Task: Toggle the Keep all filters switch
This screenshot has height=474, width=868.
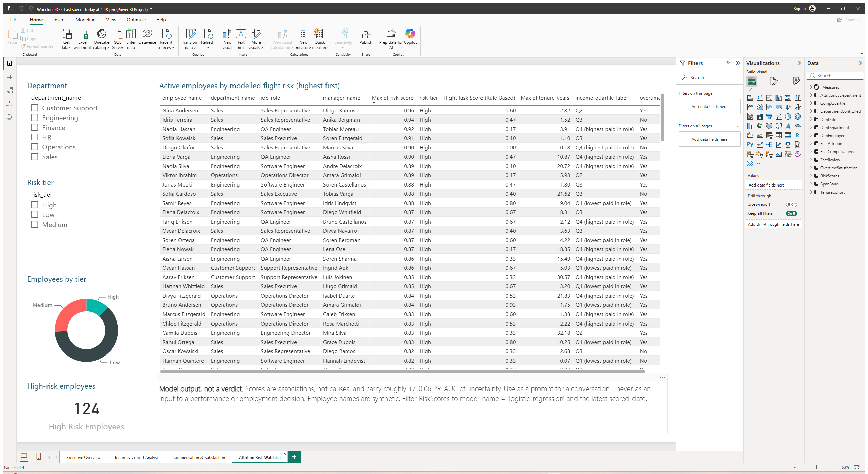Action: (791, 213)
